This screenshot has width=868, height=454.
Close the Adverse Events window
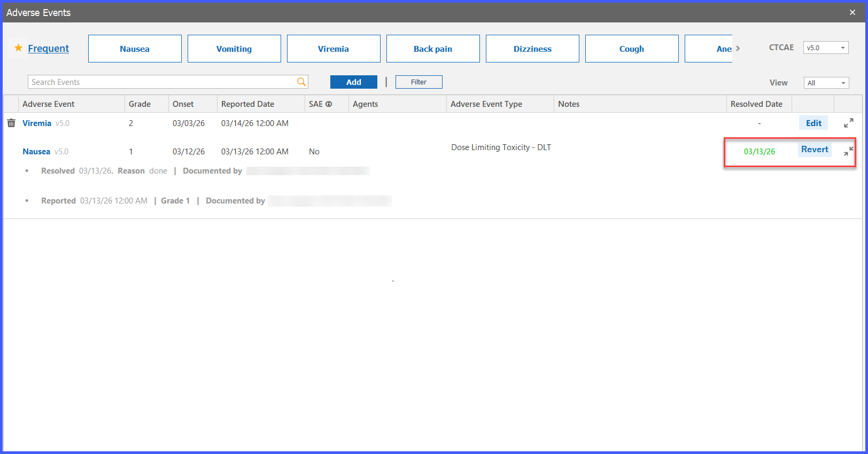coord(852,12)
